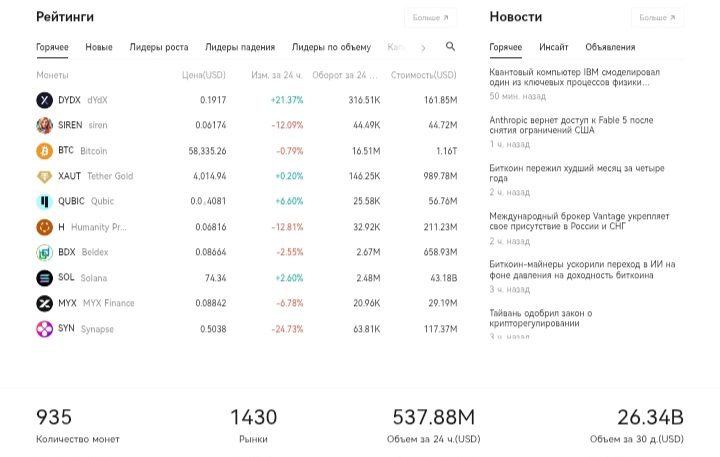Click the Humanity Pr... coin name
The height and width of the screenshot is (457, 720).
pyautogui.click(x=99, y=227)
